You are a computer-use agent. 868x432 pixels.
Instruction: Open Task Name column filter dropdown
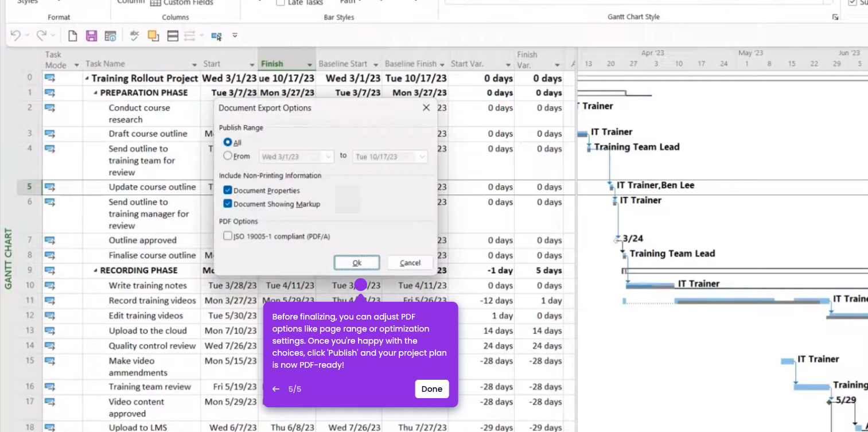(x=194, y=65)
